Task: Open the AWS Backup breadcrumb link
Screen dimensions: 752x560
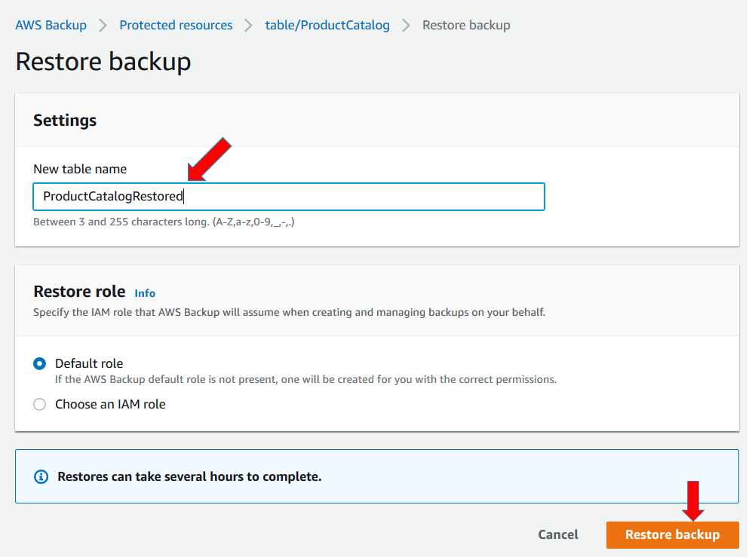Action: pos(51,25)
